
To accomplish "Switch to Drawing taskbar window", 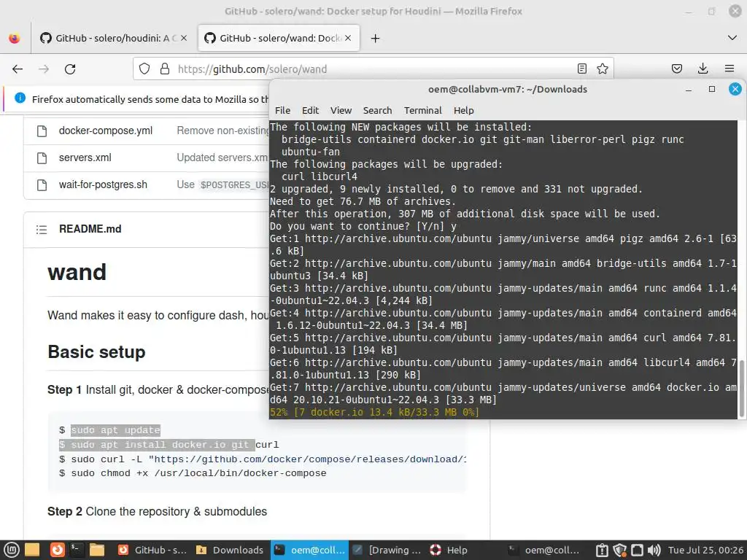I will pos(387,550).
